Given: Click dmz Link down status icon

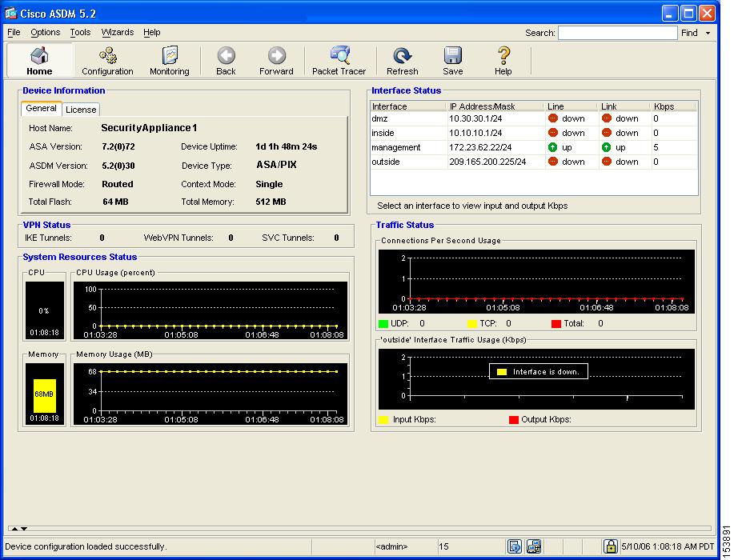Looking at the screenshot, I should tap(606, 118).
